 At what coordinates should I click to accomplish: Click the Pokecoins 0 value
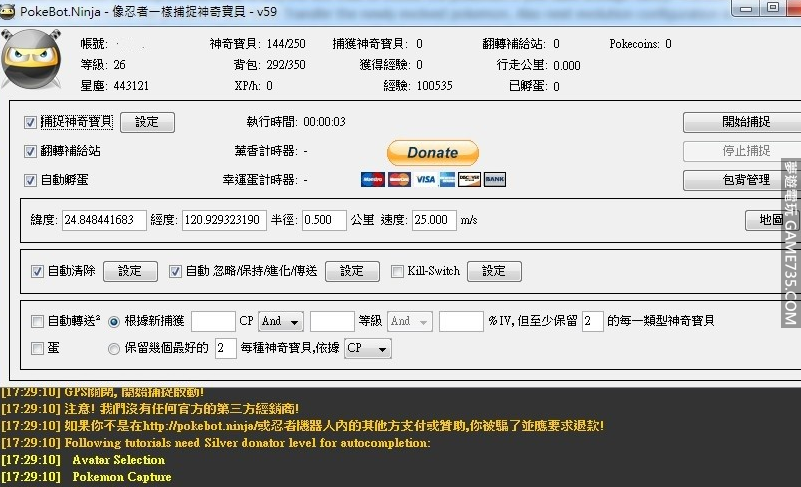[668, 44]
